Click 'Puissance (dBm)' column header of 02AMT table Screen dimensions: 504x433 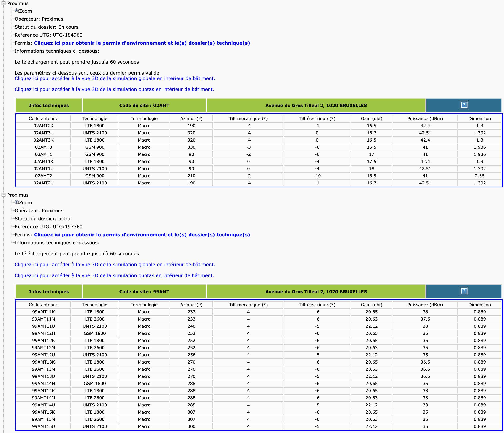click(425, 119)
